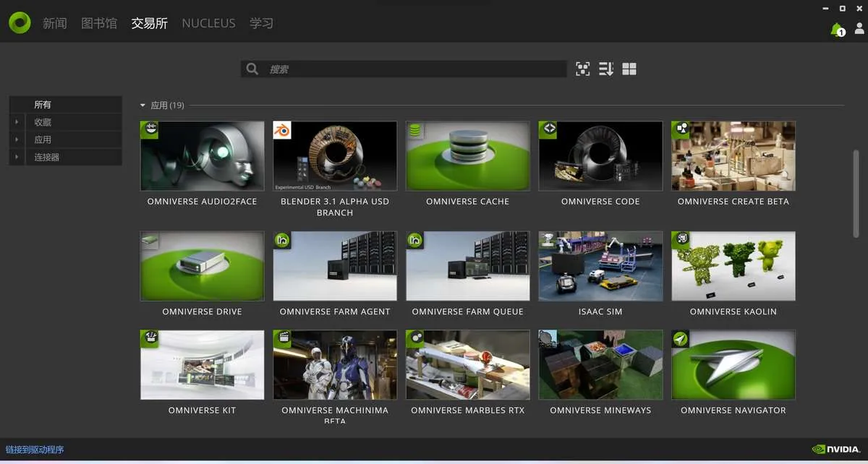Open Omniverse Marbles RTX thumbnail
The image size is (868, 464).
[x=468, y=365]
